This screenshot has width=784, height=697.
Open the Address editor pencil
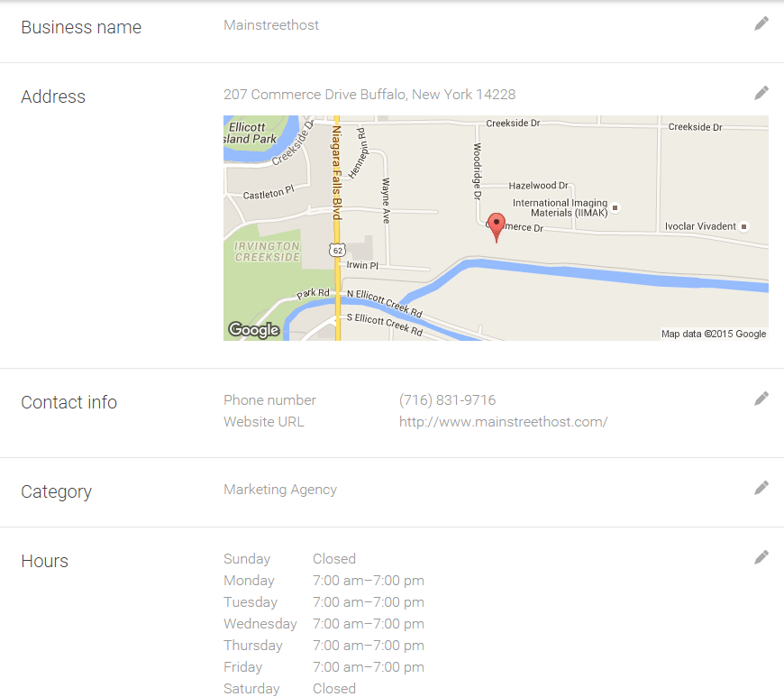click(761, 92)
